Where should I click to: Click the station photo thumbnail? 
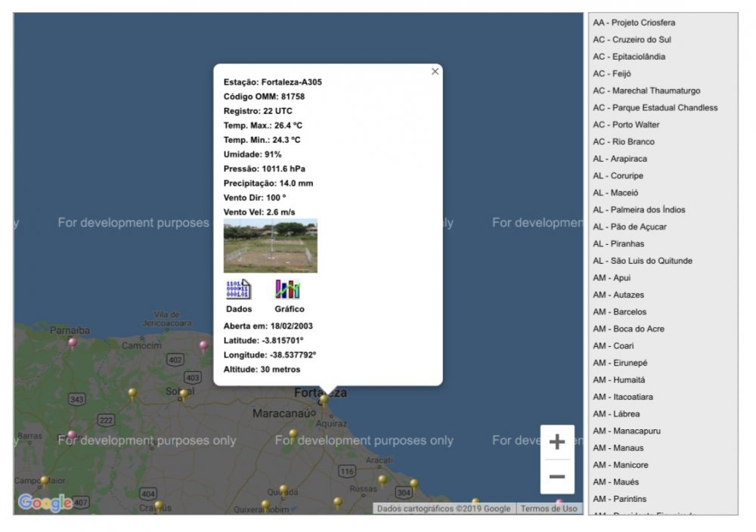tap(271, 246)
